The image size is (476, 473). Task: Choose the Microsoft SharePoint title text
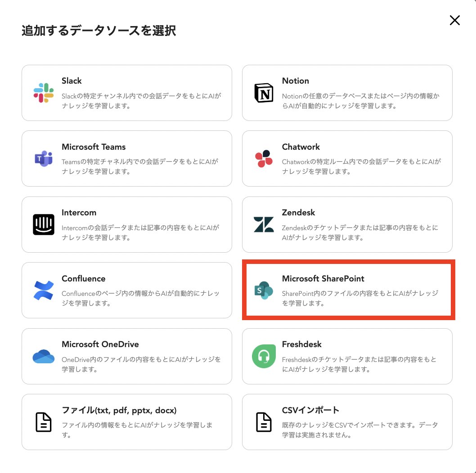point(323,278)
